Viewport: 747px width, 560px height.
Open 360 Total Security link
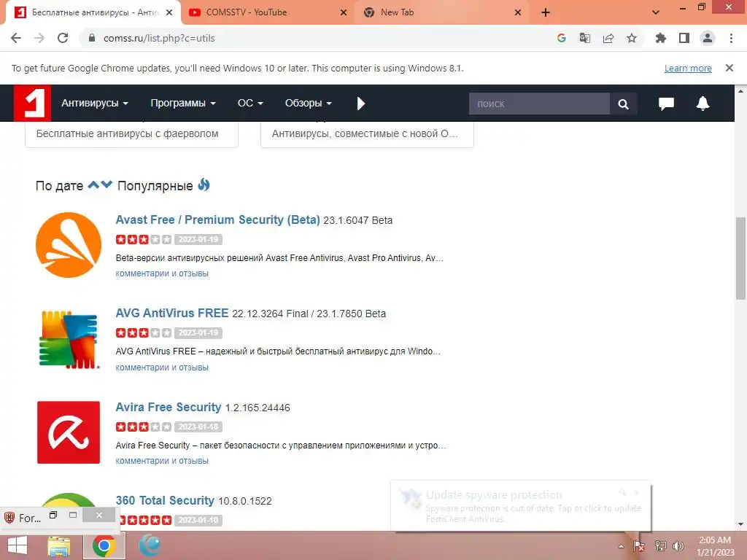click(165, 500)
